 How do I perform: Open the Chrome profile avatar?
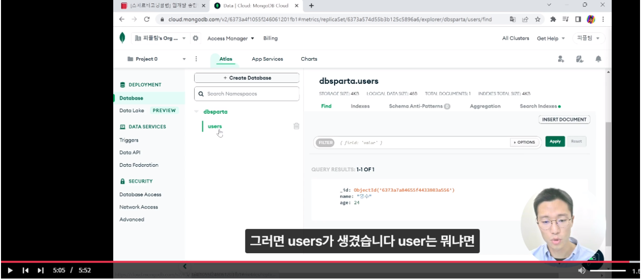point(591,19)
